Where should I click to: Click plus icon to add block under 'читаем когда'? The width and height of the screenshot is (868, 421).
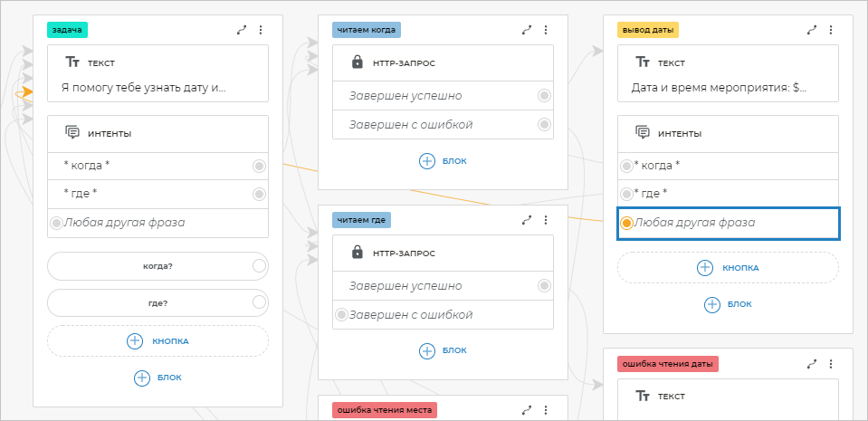click(x=427, y=161)
